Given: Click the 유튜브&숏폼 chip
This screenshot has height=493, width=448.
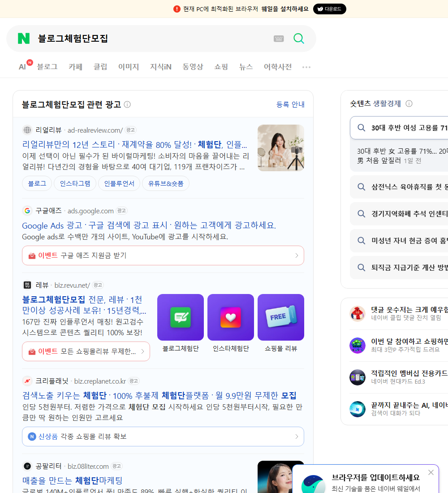Looking at the screenshot, I should tap(166, 183).
